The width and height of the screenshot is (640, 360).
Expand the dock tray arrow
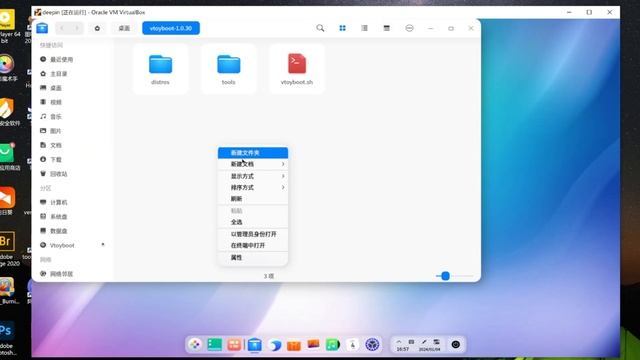(x=399, y=342)
